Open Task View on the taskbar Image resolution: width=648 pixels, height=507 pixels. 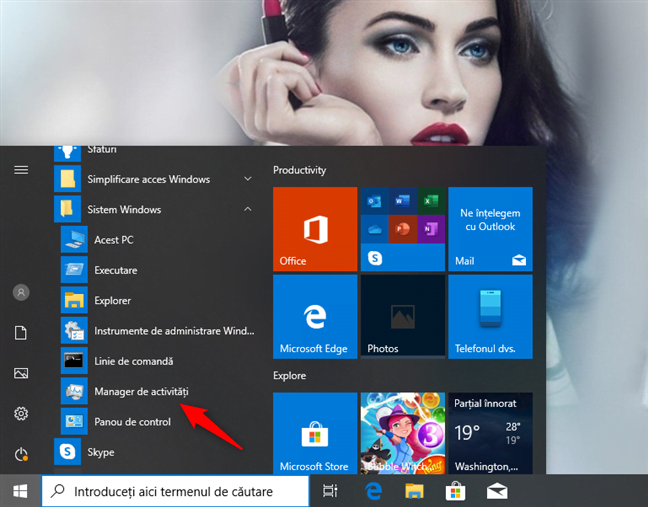[x=330, y=491]
